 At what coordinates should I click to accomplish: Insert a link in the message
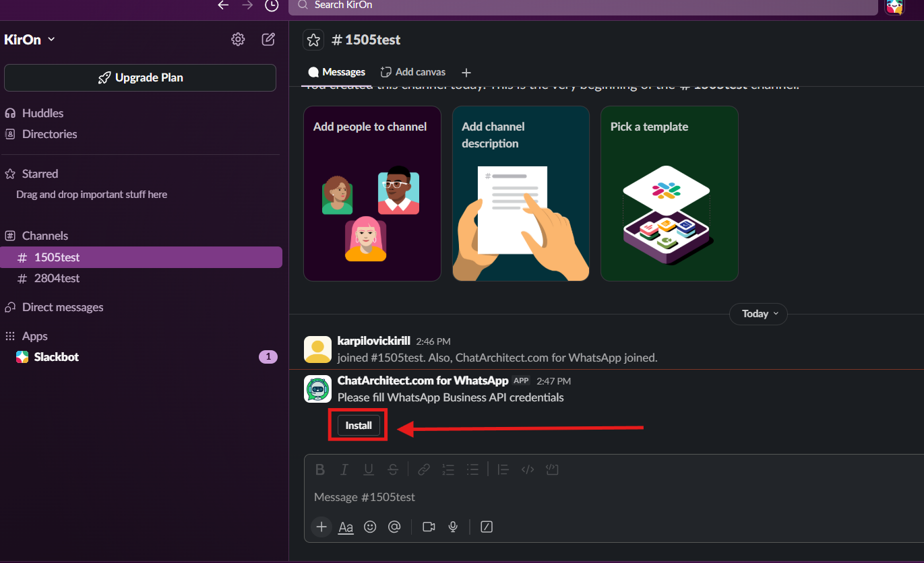(x=424, y=469)
